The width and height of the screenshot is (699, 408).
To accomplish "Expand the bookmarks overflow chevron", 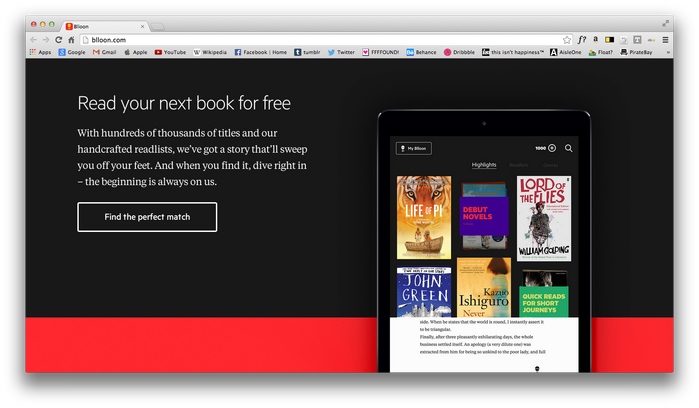I will click(667, 52).
